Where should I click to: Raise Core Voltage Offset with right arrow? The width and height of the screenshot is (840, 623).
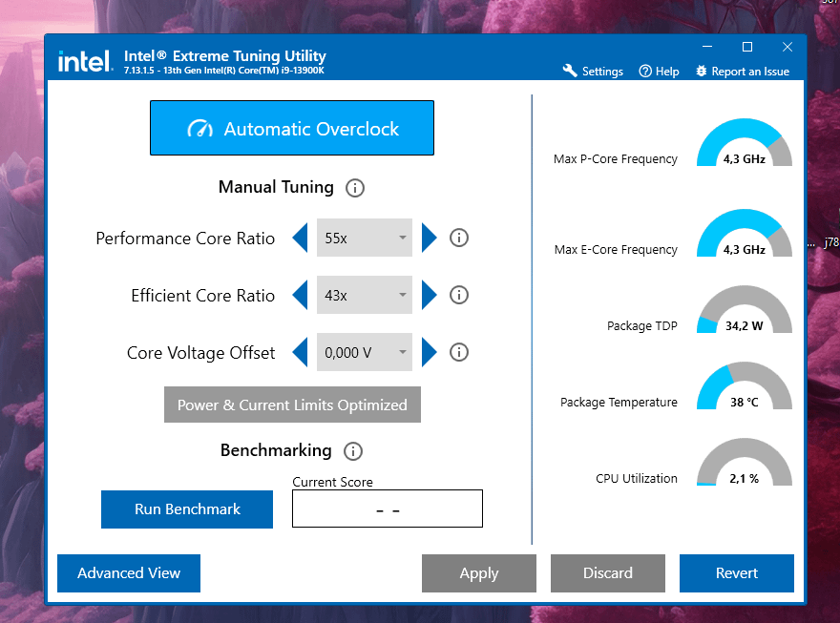pyautogui.click(x=430, y=352)
